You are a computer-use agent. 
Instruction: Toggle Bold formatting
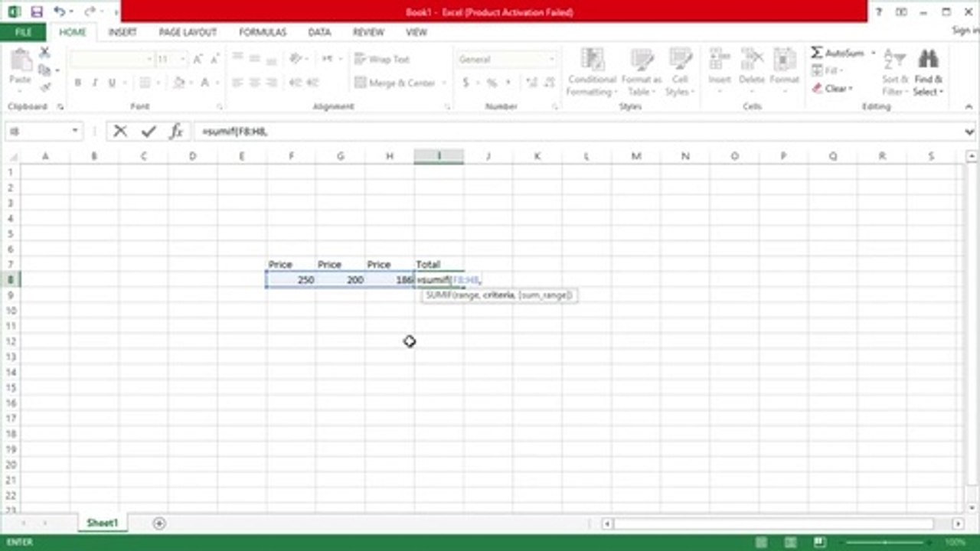coord(77,83)
